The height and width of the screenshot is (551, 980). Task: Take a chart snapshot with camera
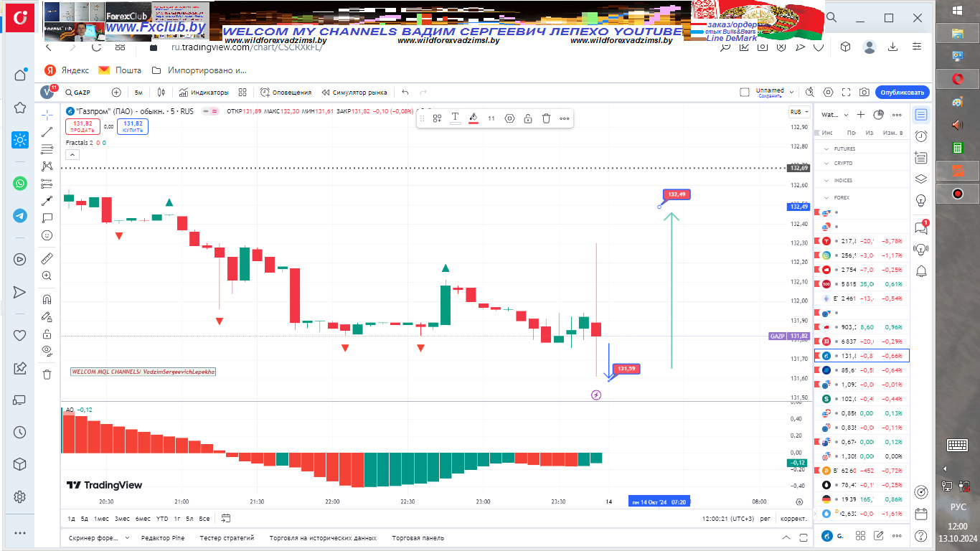(864, 93)
